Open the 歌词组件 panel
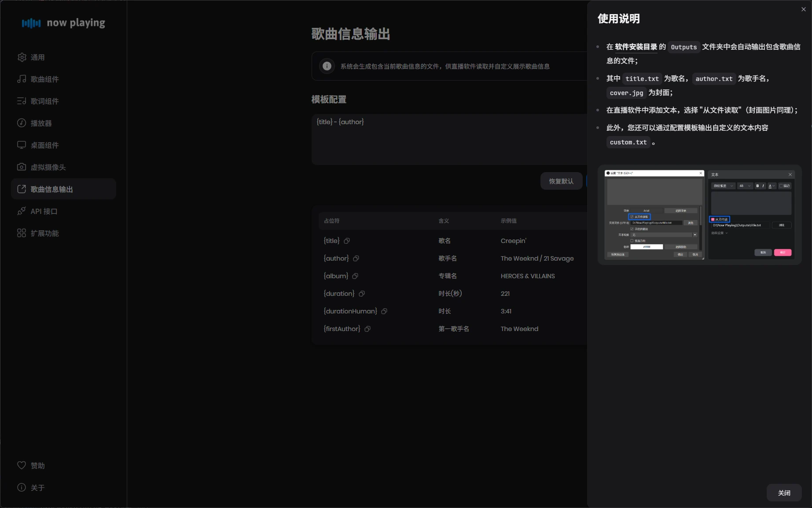Screen dimensions: 812x508 [x=44, y=101]
